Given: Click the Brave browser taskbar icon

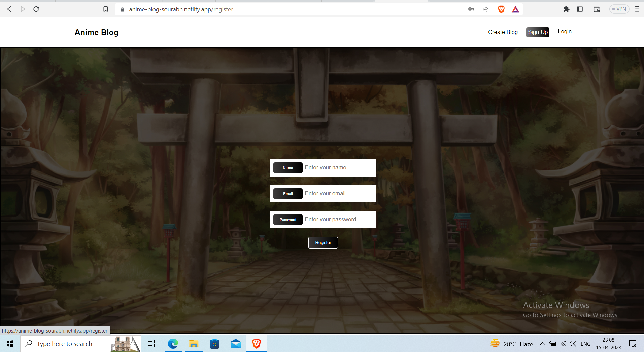Looking at the screenshot, I should pyautogui.click(x=257, y=344).
